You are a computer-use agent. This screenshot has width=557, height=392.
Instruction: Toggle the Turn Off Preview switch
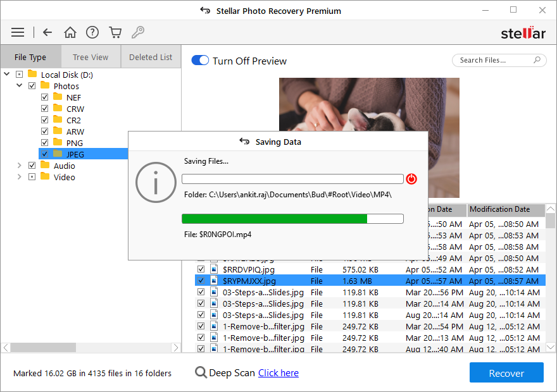pyautogui.click(x=200, y=60)
